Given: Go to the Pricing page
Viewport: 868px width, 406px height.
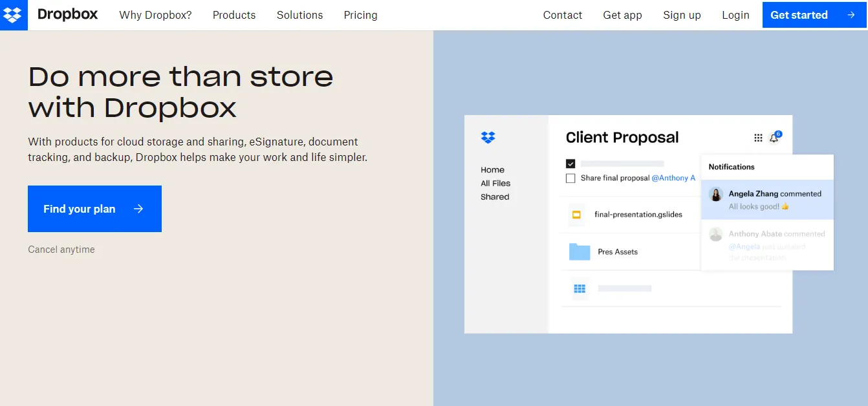Looking at the screenshot, I should click(360, 15).
